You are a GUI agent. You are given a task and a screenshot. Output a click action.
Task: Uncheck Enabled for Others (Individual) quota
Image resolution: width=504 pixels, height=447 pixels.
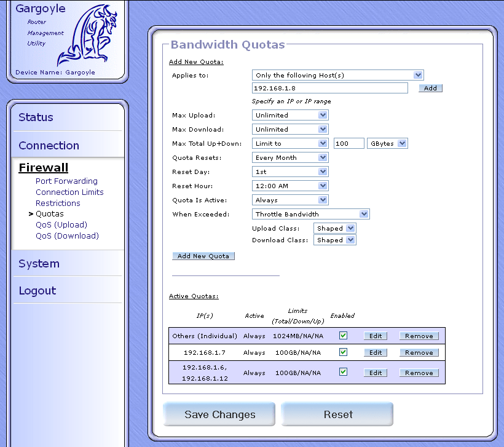[x=343, y=336]
